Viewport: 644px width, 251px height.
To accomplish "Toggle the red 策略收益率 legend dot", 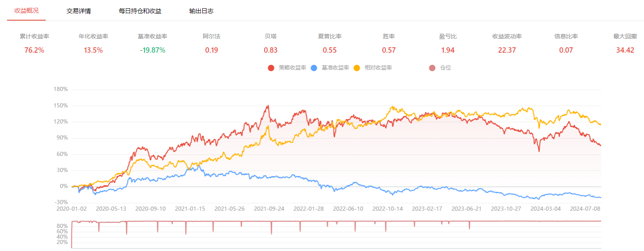I will [x=271, y=68].
